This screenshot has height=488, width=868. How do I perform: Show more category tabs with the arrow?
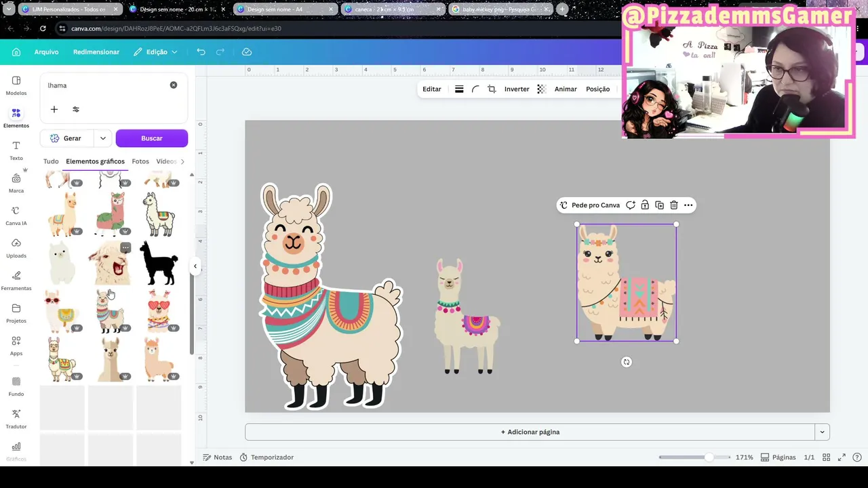182,161
